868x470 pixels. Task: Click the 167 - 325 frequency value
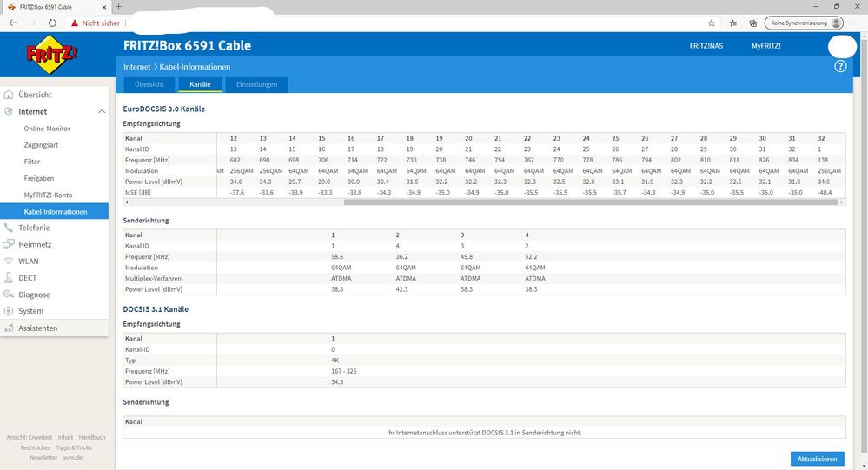(x=344, y=372)
